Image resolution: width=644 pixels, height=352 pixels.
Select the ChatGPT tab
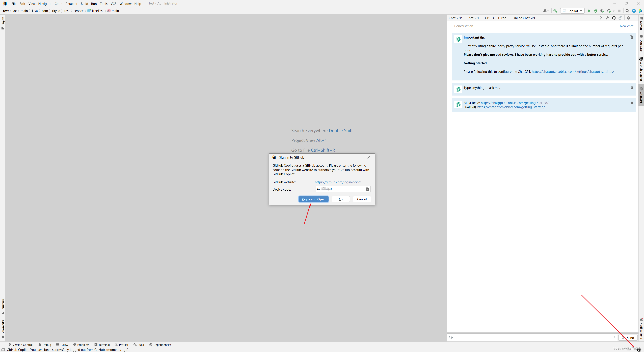coord(472,18)
